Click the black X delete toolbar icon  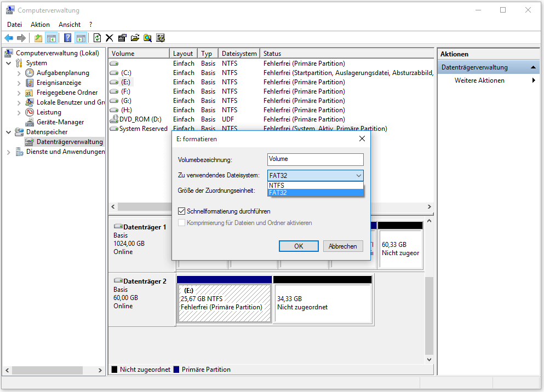[110, 38]
